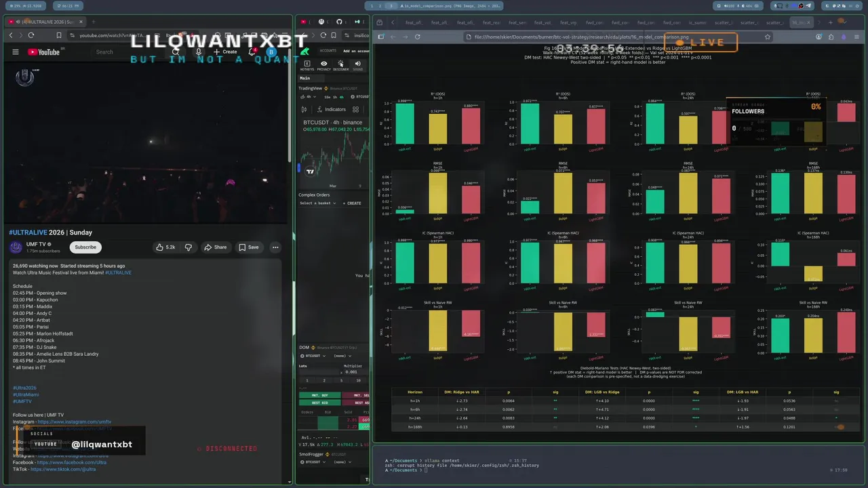The width and height of the screenshot is (868, 488).
Task: Reload the model comparison image page
Action: click(417, 37)
